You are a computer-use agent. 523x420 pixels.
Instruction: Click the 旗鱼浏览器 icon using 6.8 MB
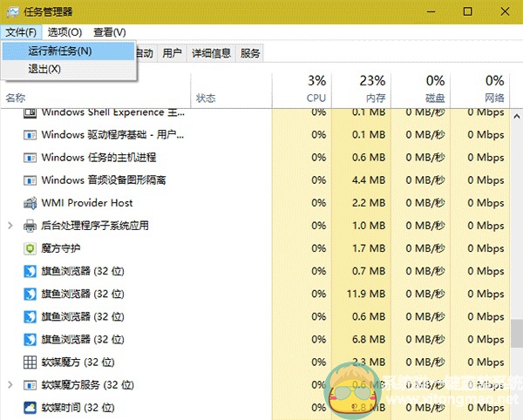[x=30, y=340]
